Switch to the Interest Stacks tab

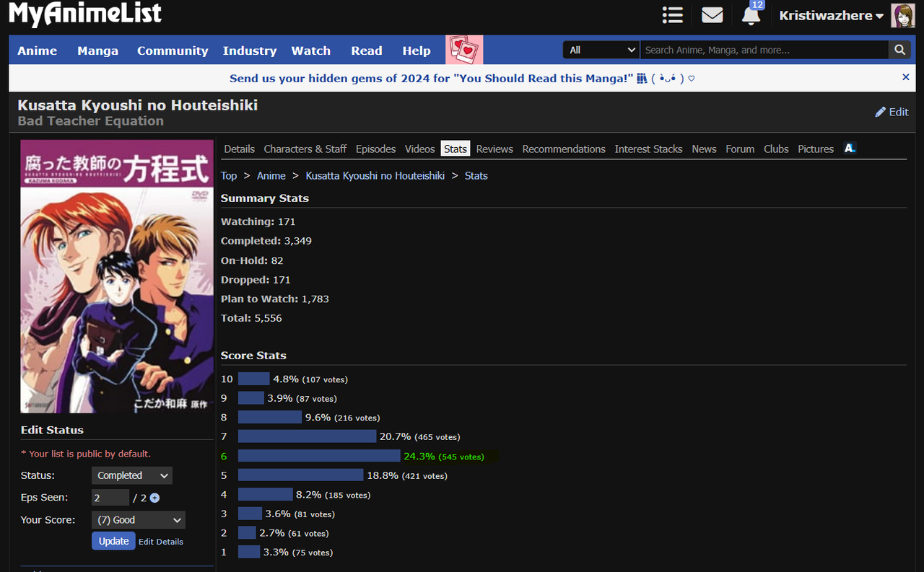click(648, 149)
